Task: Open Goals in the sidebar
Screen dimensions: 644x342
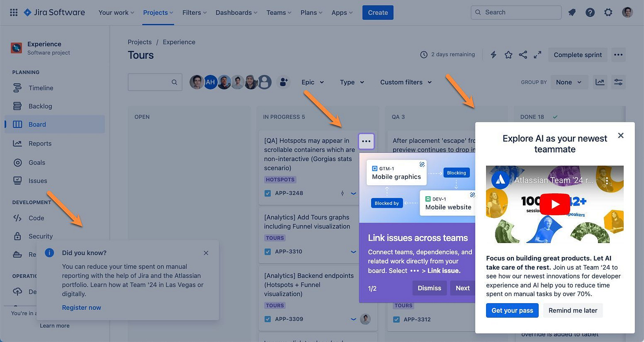Action: [54, 163]
